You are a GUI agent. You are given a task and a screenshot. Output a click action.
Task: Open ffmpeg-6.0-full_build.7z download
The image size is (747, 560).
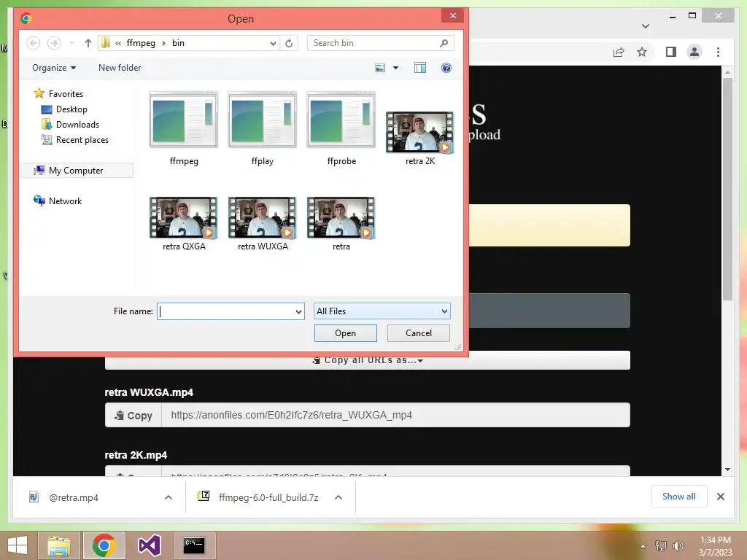(x=259, y=497)
